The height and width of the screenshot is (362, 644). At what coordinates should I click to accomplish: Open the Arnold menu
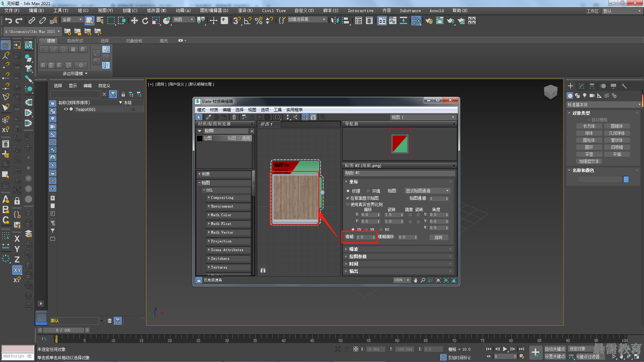point(436,11)
